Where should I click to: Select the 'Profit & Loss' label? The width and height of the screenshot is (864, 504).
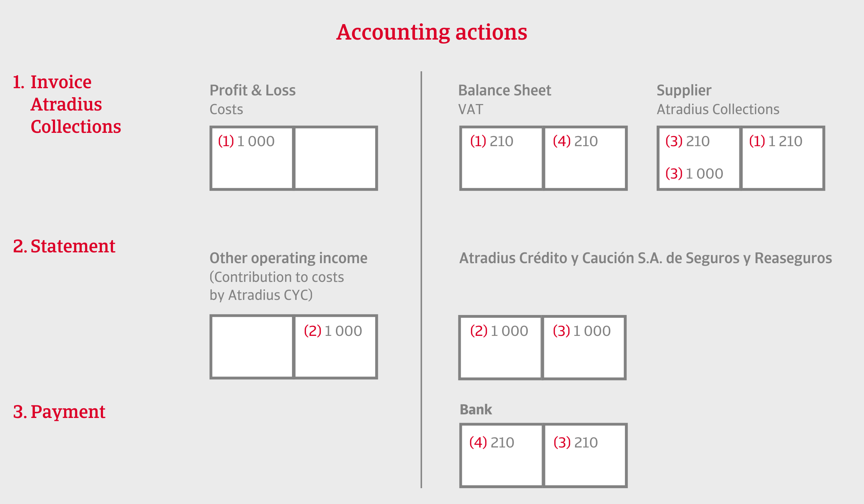(x=253, y=90)
